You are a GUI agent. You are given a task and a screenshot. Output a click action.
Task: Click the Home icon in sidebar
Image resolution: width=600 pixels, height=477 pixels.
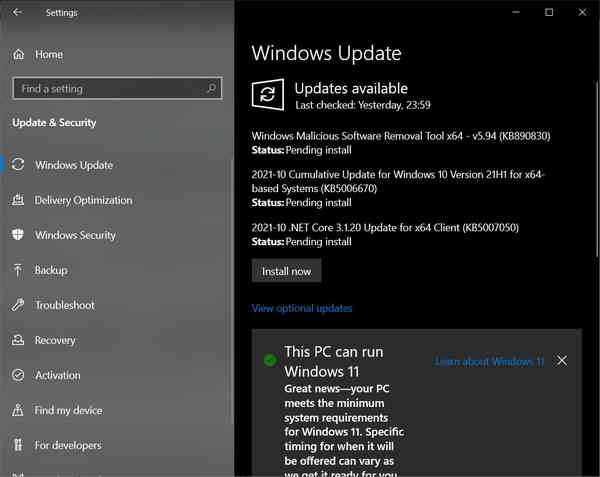[18, 54]
